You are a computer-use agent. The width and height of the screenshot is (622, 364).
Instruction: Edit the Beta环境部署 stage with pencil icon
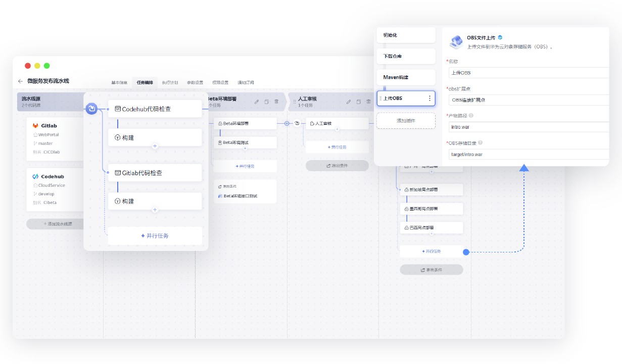[257, 101]
